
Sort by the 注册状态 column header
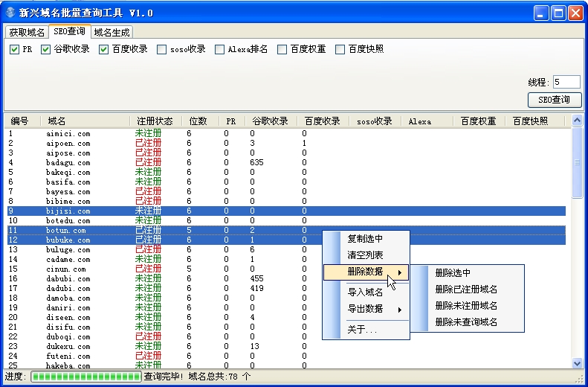155,121
